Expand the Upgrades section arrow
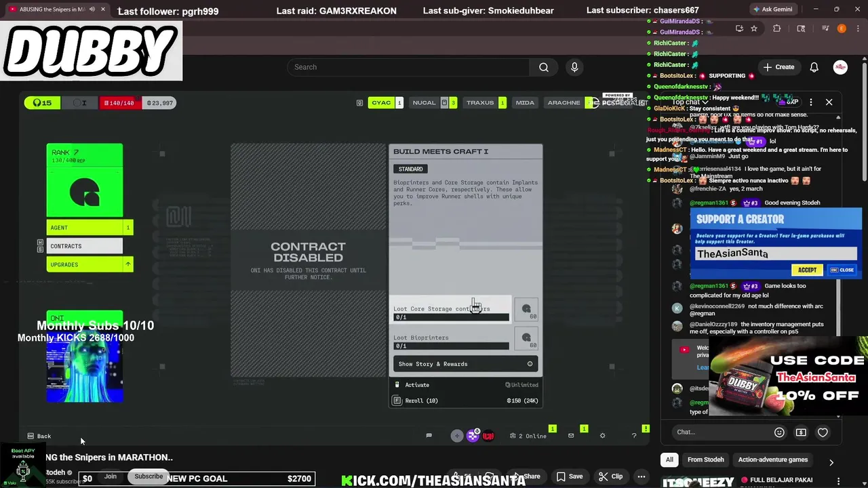Image resolution: width=868 pixels, height=488 pixels. tap(127, 264)
